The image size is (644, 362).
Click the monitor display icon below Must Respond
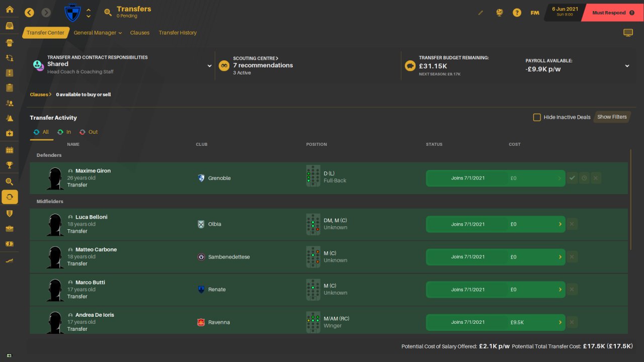tap(628, 33)
